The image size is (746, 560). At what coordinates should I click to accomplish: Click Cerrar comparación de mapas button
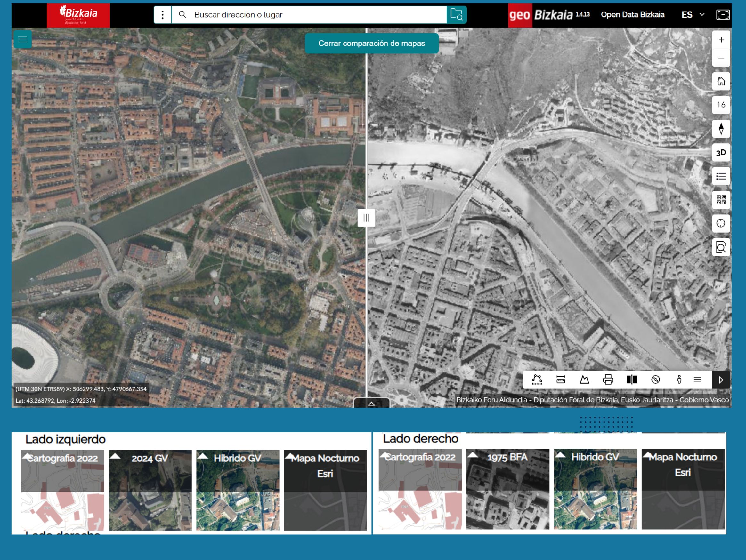(371, 43)
